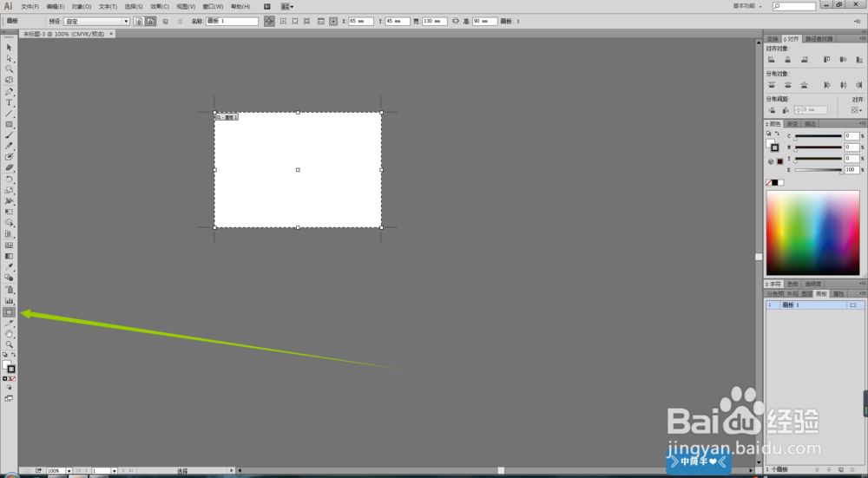Open Adobe Bridge from menu bar
Screen dimensions: 868x478
pyautogui.click(x=267, y=7)
